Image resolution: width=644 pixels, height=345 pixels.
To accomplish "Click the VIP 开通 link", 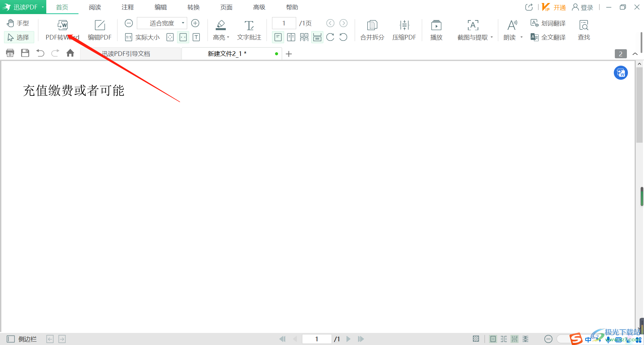I will coord(554,7).
